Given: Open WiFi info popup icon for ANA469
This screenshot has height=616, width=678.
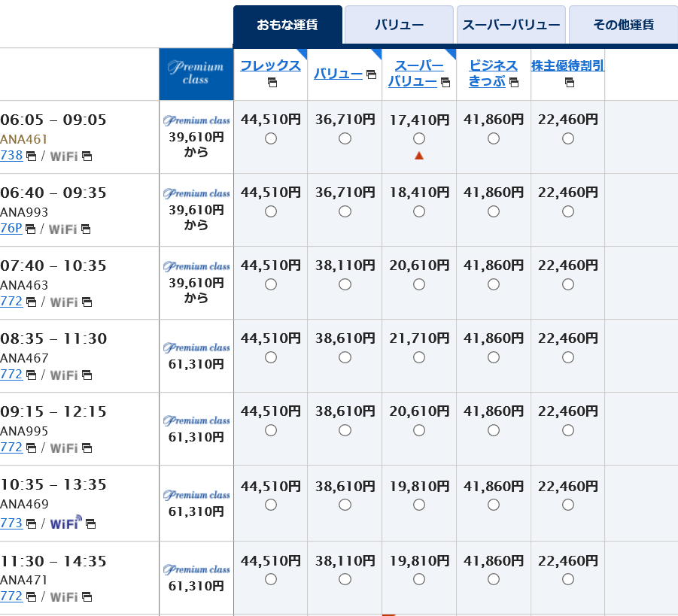Looking at the screenshot, I should (90, 524).
